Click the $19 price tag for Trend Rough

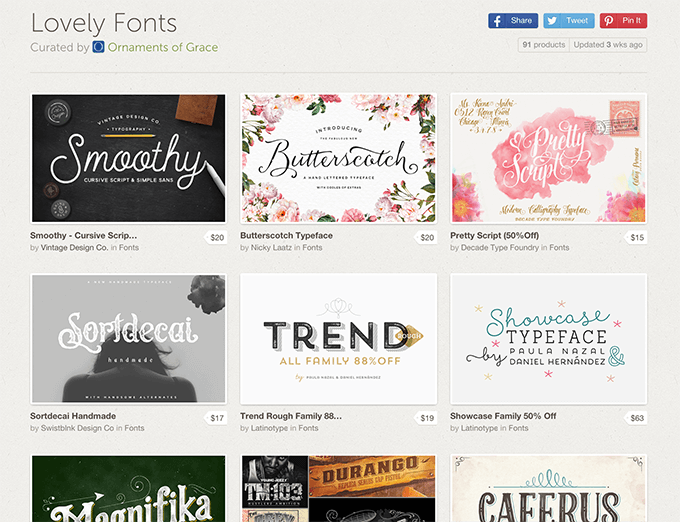[x=425, y=418]
